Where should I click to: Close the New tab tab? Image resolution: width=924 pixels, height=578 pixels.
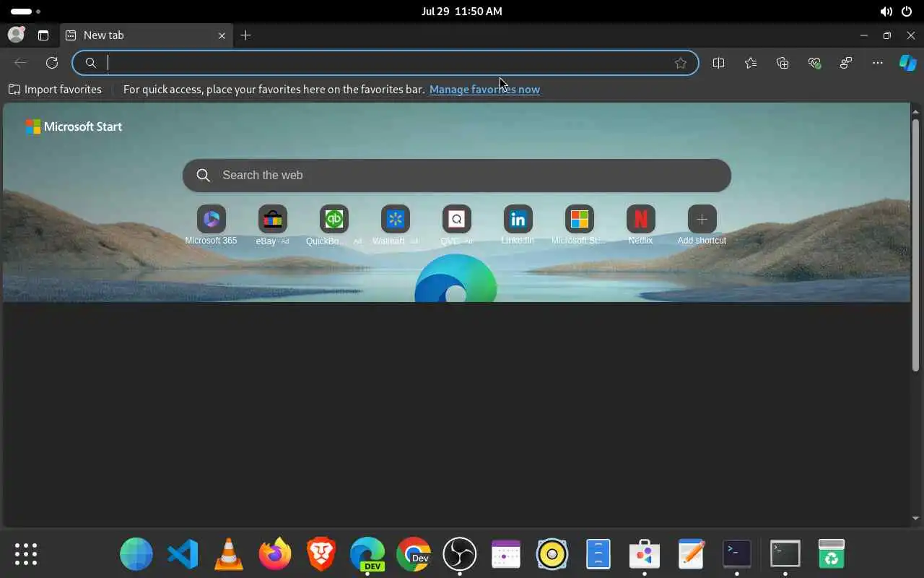click(x=222, y=35)
